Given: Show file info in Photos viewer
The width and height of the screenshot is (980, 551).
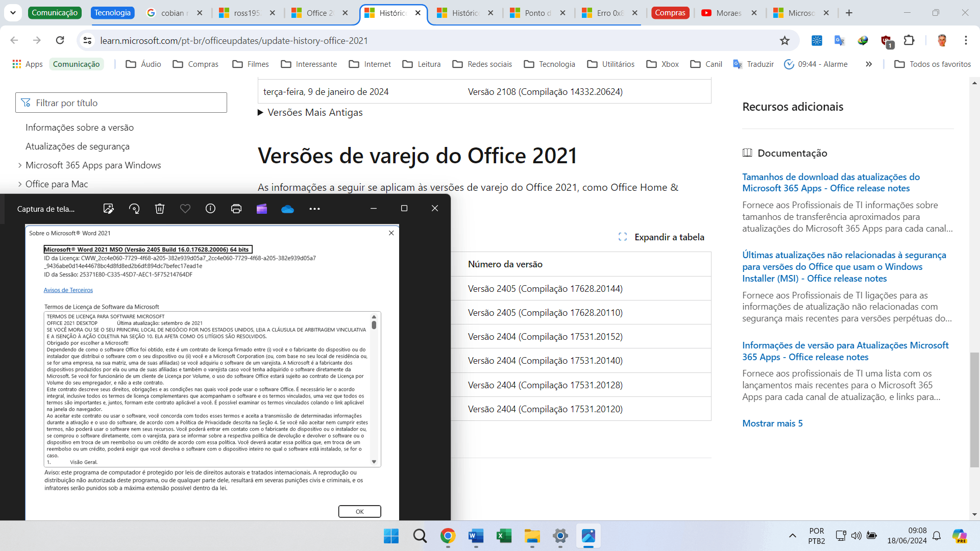Looking at the screenshot, I should 210,209.
